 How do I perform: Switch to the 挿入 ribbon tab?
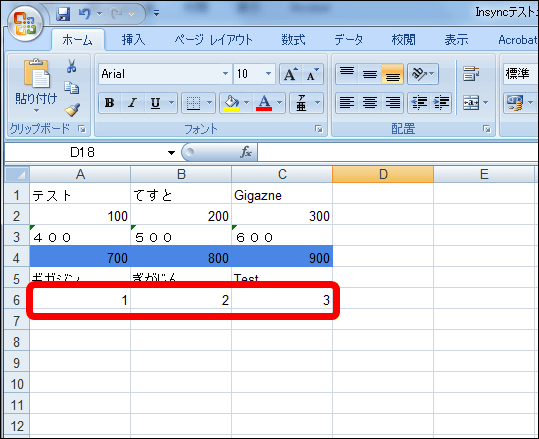click(134, 40)
